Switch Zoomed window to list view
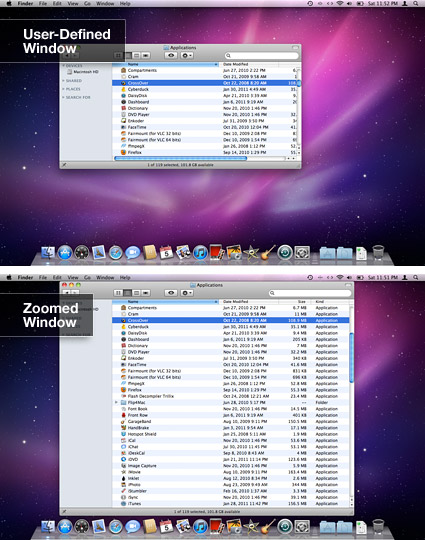This screenshot has height=540, width=425. 127,293
